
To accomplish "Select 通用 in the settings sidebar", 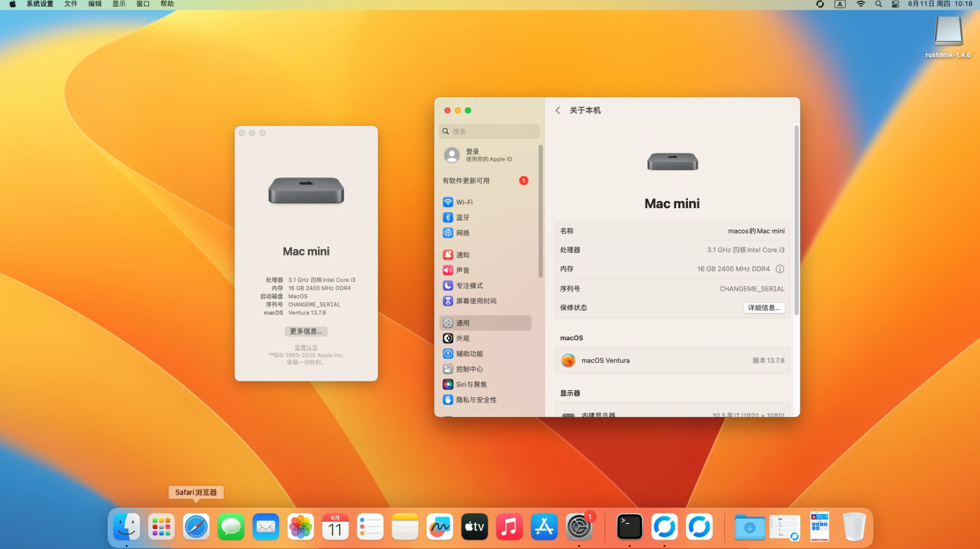I will (486, 323).
